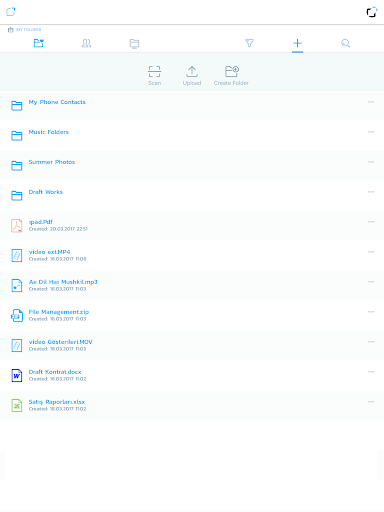Expand options menu for Draft Works folder
The height and width of the screenshot is (512, 384).
(x=371, y=192)
